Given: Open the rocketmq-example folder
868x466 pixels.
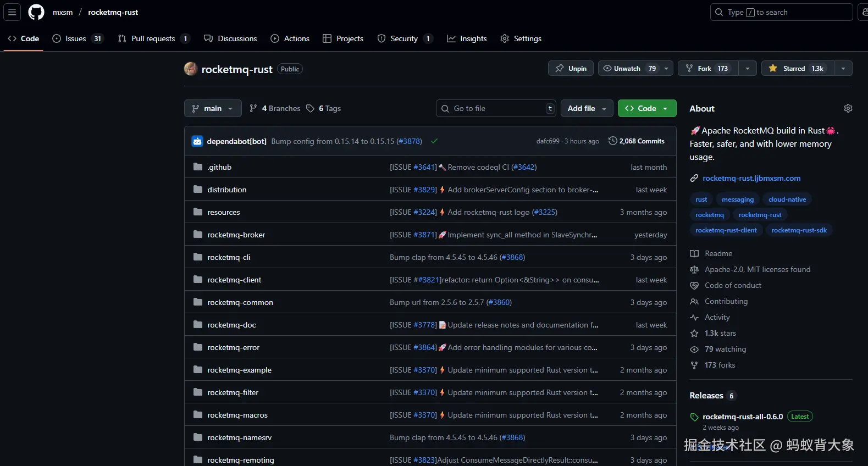Looking at the screenshot, I should [x=240, y=370].
